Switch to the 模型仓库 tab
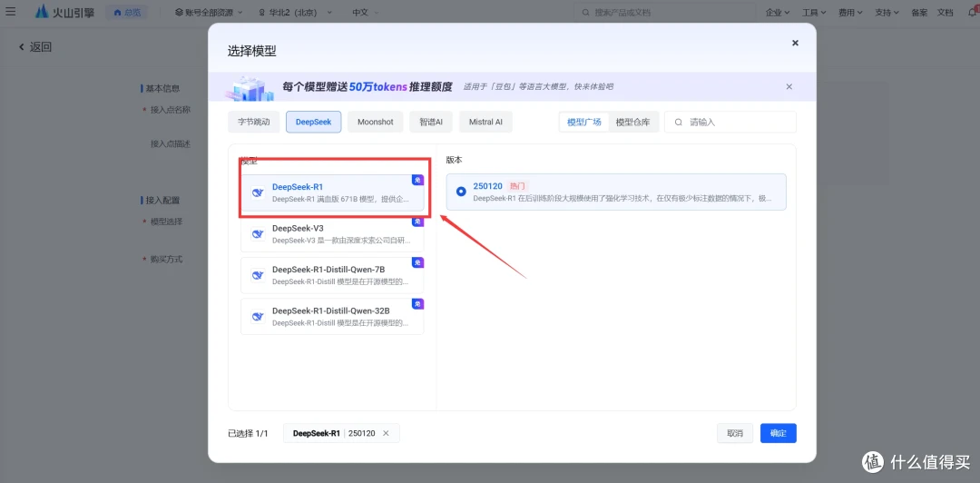The height and width of the screenshot is (483, 980). [632, 122]
